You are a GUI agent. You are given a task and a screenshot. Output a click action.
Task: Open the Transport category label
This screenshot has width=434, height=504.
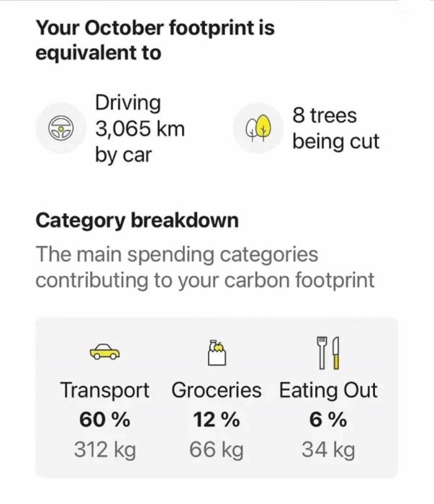(104, 391)
